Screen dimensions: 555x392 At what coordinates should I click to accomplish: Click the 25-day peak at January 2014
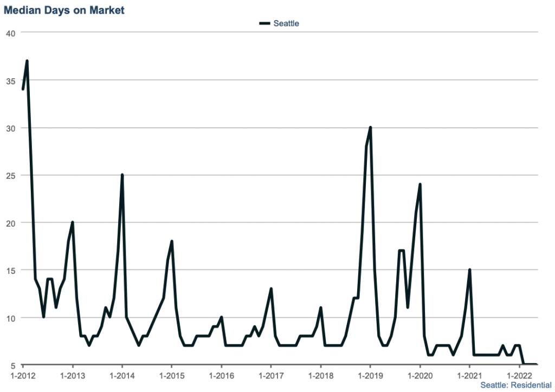[x=122, y=175]
